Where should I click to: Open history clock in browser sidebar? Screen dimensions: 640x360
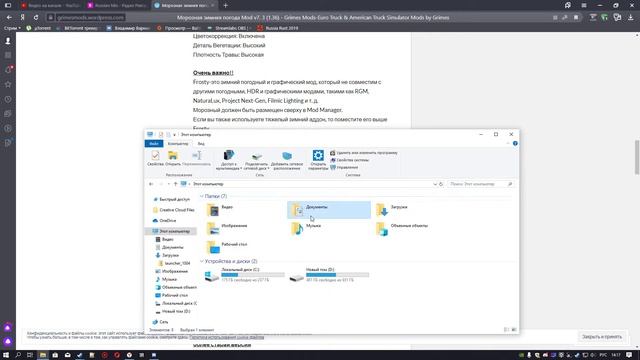point(8,99)
